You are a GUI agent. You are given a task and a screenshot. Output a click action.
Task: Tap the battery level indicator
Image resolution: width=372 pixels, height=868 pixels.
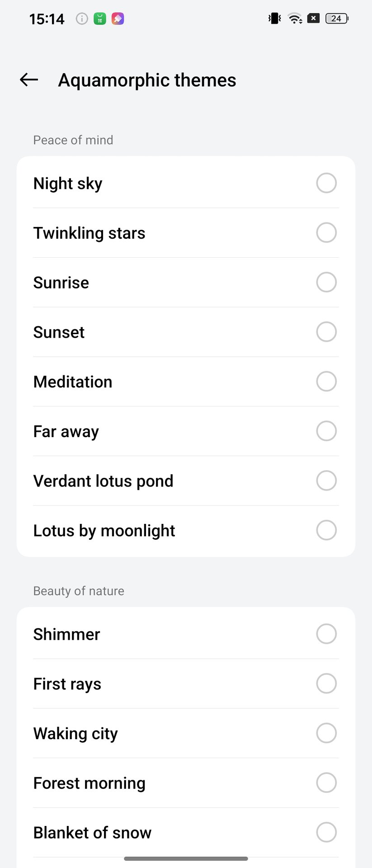point(337,19)
